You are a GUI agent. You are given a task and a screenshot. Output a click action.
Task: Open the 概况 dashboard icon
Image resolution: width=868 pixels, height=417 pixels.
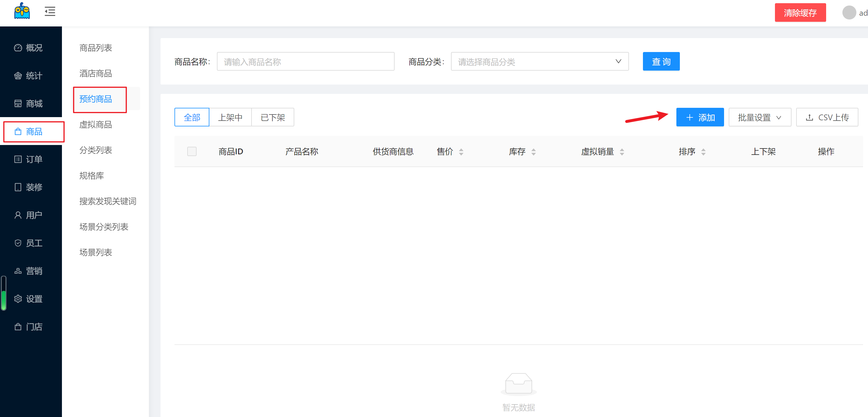coord(18,48)
